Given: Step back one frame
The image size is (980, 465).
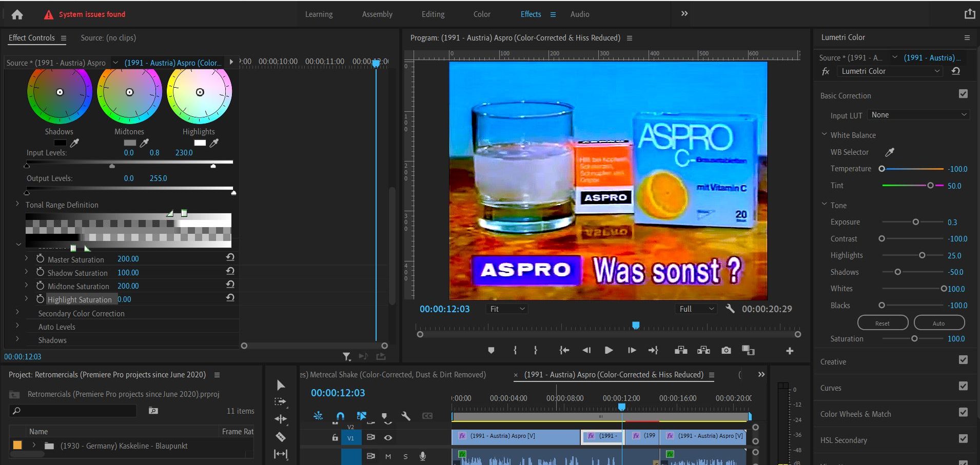Looking at the screenshot, I should tap(586, 350).
